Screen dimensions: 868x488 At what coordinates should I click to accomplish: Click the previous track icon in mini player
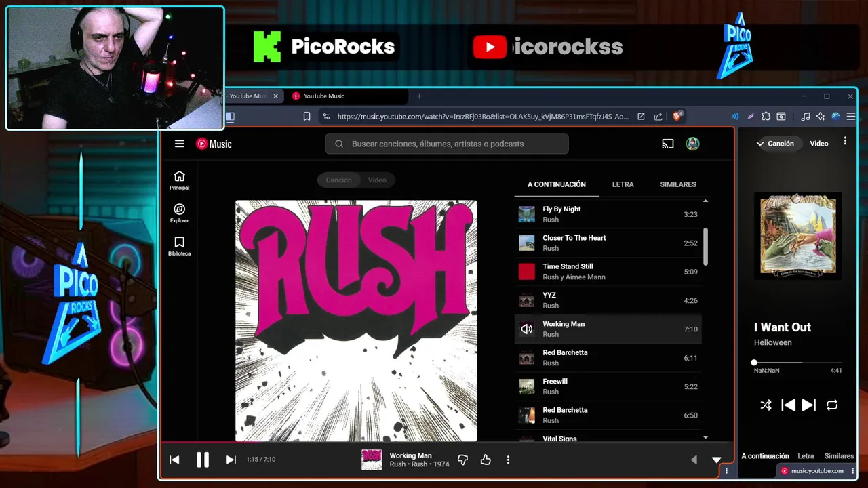tap(788, 405)
